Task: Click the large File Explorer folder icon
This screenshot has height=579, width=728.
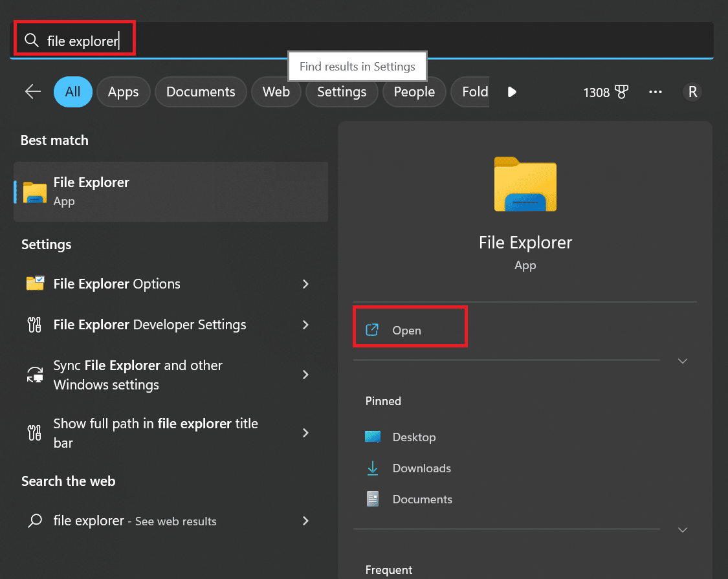Action: [x=525, y=184]
